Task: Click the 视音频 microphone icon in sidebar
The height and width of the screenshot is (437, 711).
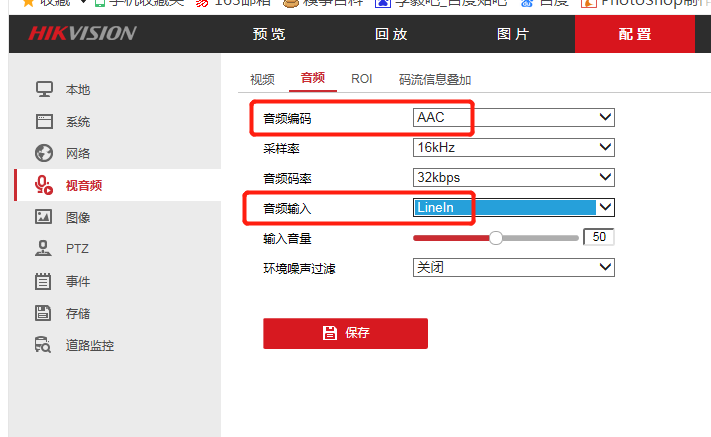Action: point(43,185)
